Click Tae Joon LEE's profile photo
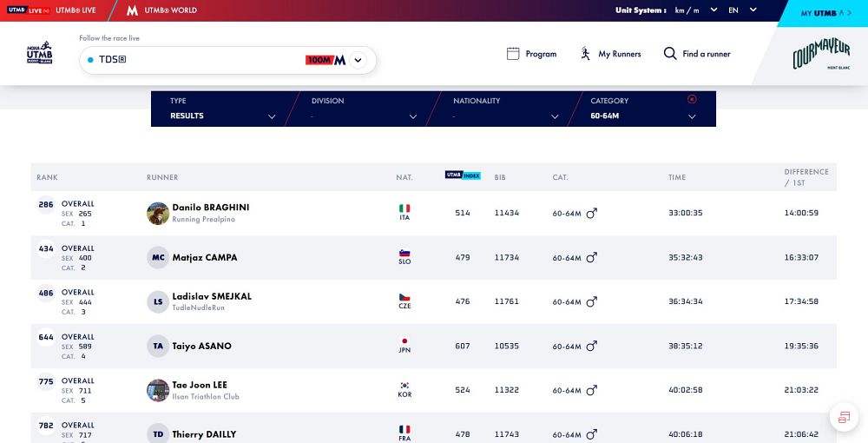Image resolution: width=868 pixels, height=443 pixels. point(158,390)
